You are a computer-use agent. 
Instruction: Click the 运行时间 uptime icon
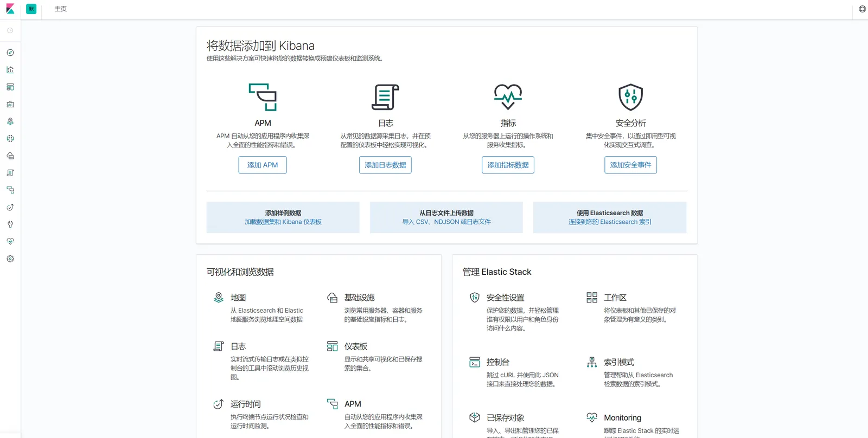(x=219, y=404)
